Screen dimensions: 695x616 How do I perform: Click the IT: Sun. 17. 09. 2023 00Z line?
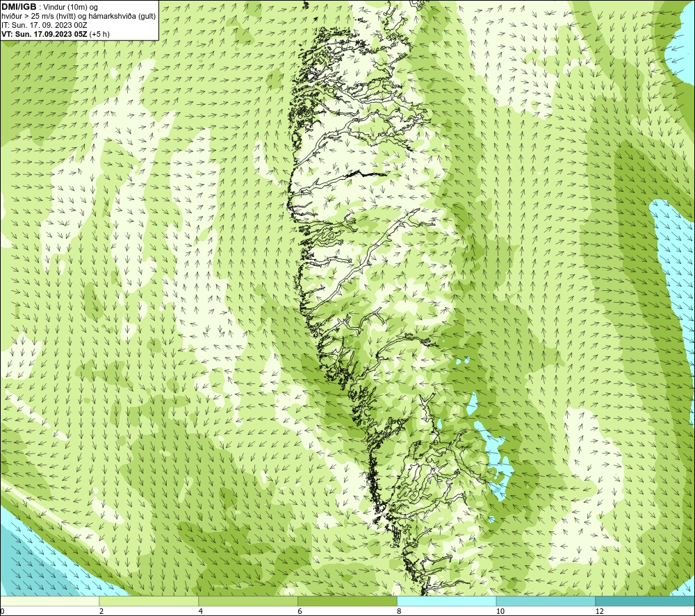(x=44, y=25)
